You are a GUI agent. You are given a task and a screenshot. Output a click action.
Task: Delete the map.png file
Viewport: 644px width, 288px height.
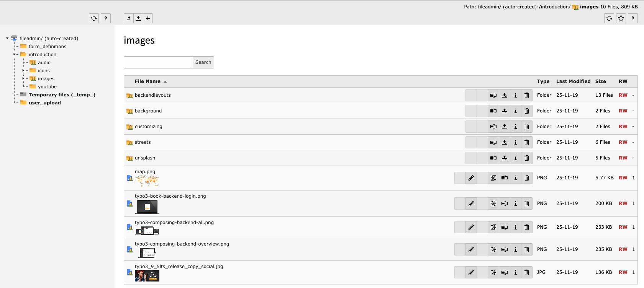tap(527, 178)
